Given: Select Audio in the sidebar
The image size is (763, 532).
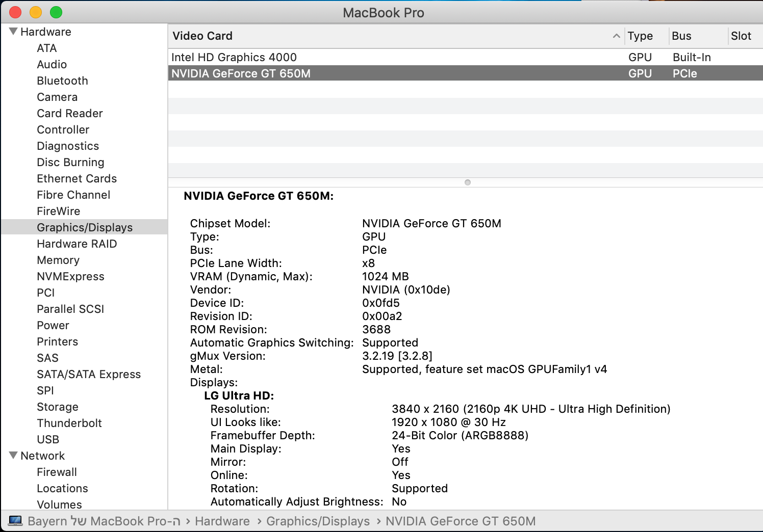Looking at the screenshot, I should (52, 64).
